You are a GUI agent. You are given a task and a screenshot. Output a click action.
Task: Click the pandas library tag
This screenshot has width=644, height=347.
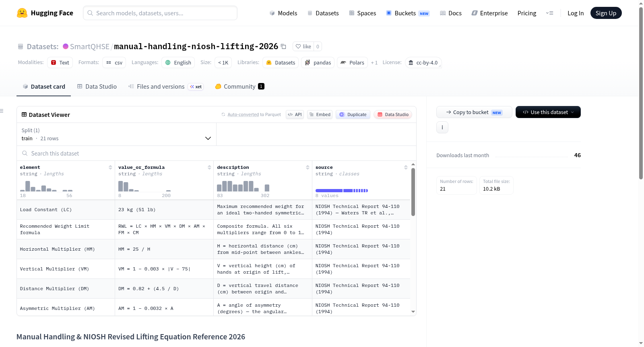point(318,62)
